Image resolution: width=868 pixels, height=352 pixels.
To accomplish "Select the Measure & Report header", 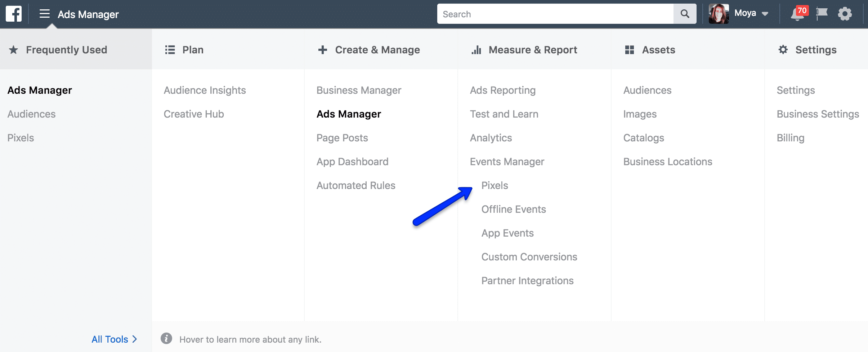I will [524, 49].
